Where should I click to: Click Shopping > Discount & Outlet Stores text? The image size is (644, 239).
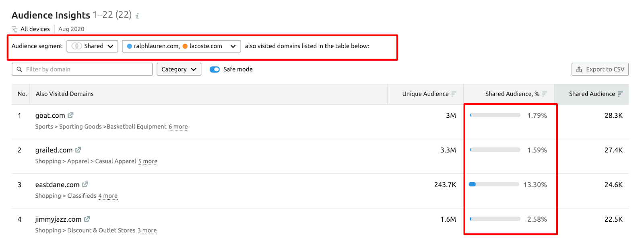point(85,230)
